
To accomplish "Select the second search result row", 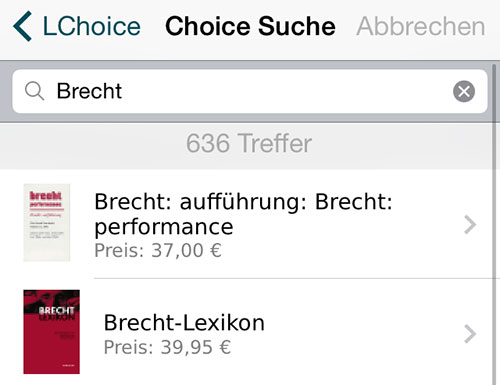I will pos(247,332).
